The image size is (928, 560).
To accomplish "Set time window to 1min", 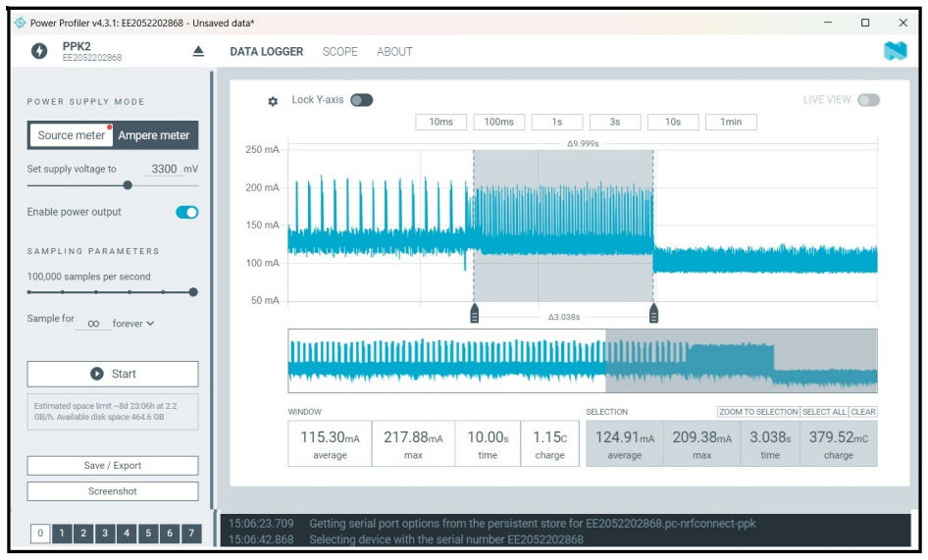I will [731, 122].
